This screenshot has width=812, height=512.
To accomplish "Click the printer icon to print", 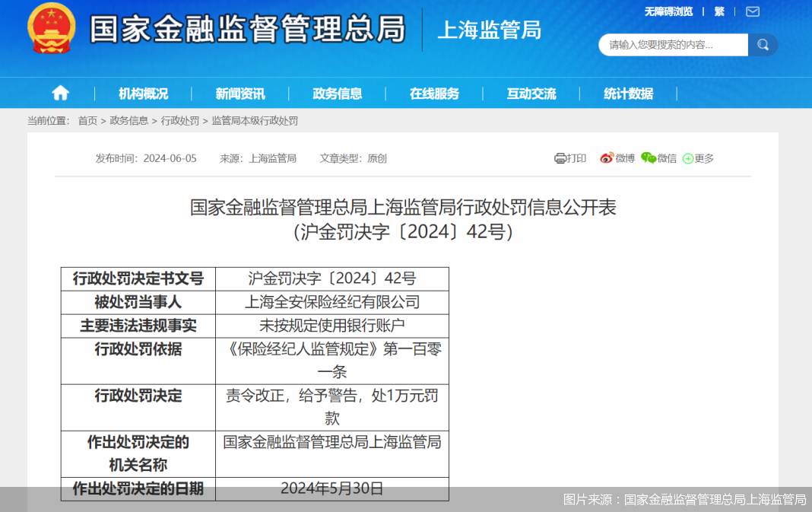I will coord(560,158).
